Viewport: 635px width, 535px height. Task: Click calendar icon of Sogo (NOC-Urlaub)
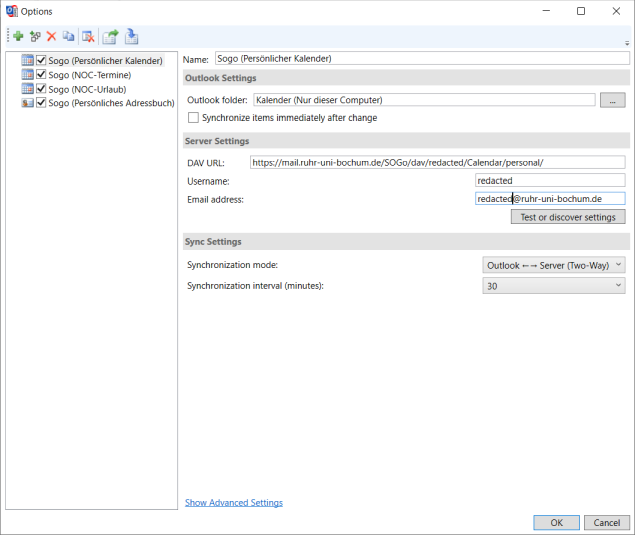click(28, 88)
